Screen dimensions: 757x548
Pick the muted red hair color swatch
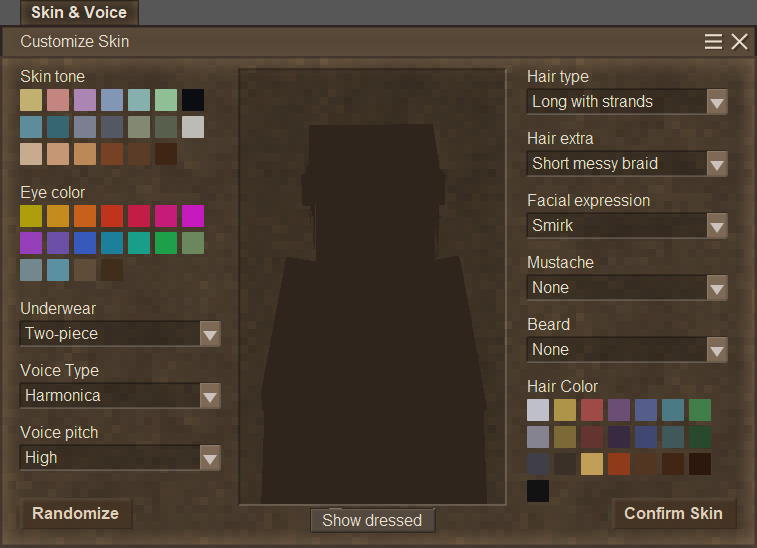pos(592,410)
